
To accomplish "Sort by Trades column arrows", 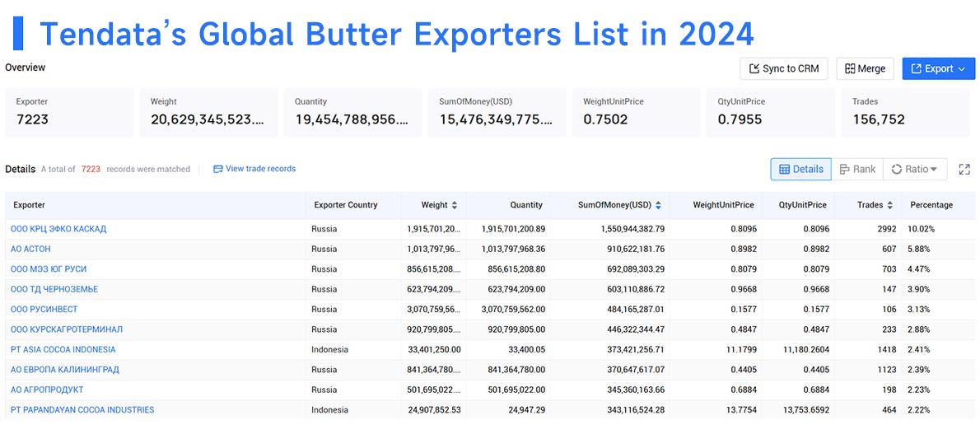I will (889, 205).
